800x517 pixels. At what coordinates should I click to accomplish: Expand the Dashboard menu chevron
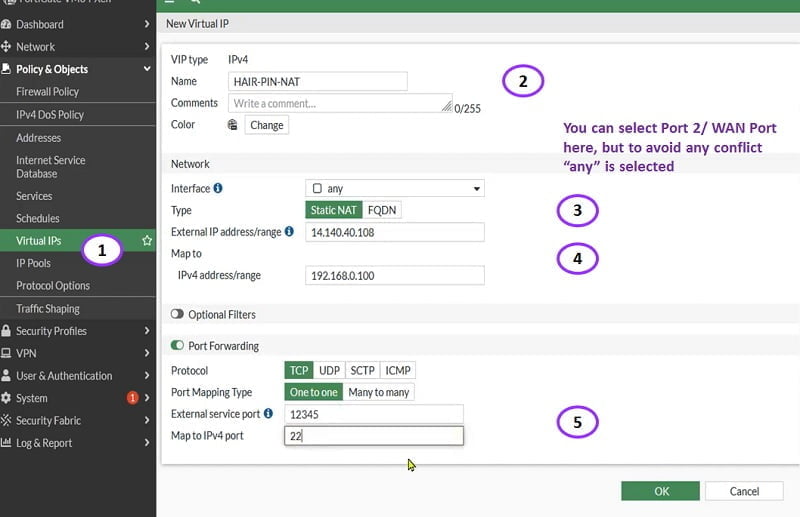pyautogui.click(x=147, y=24)
